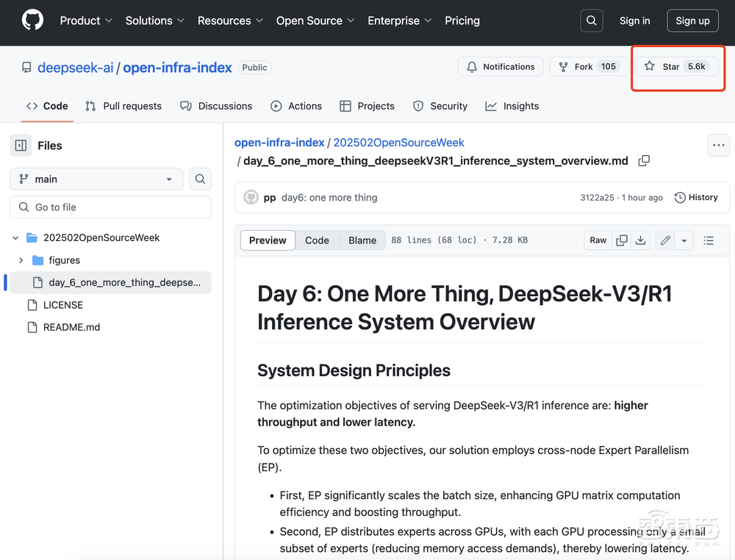Expand the figures folder

[x=21, y=260]
